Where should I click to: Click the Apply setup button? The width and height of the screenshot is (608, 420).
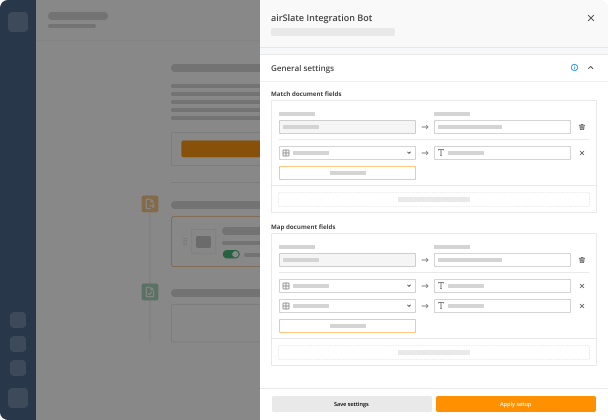coord(516,404)
